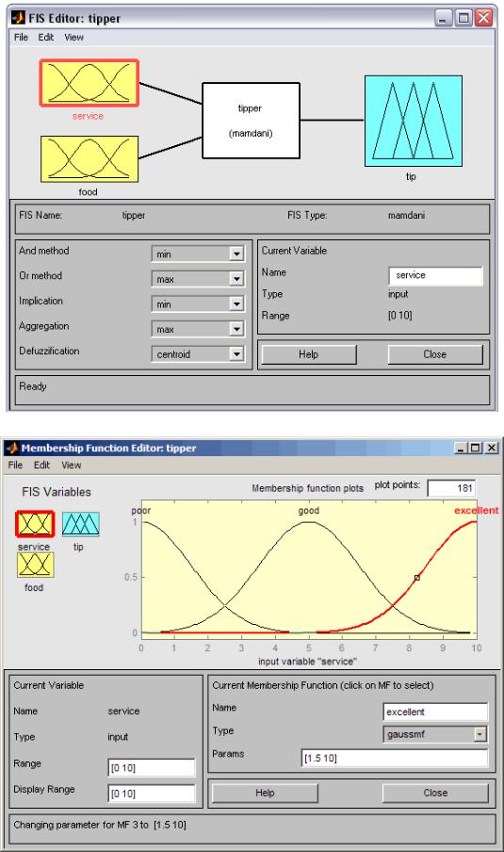
Task: Select the good membership function label
Action: (308, 510)
